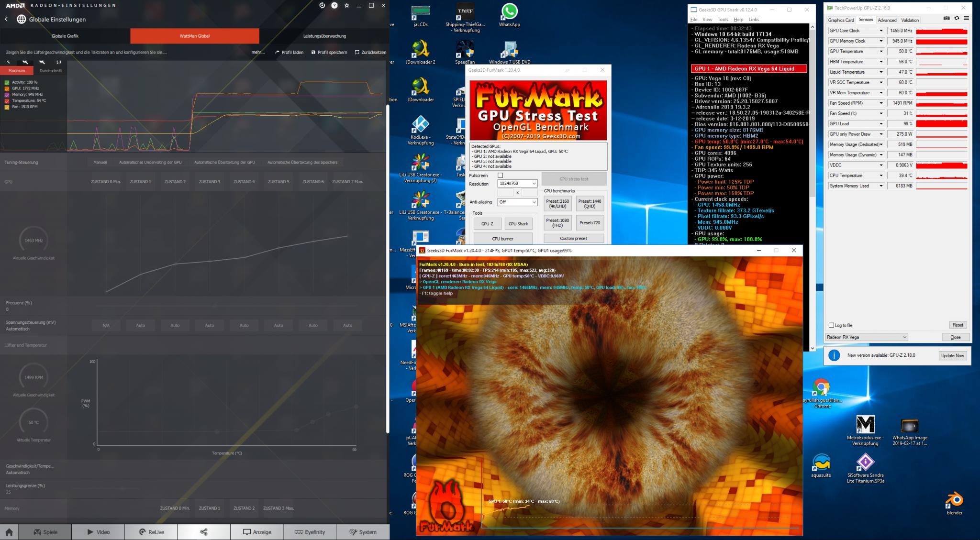Click Profil speichern in WattMan
The height and width of the screenshot is (540, 980).
[329, 52]
